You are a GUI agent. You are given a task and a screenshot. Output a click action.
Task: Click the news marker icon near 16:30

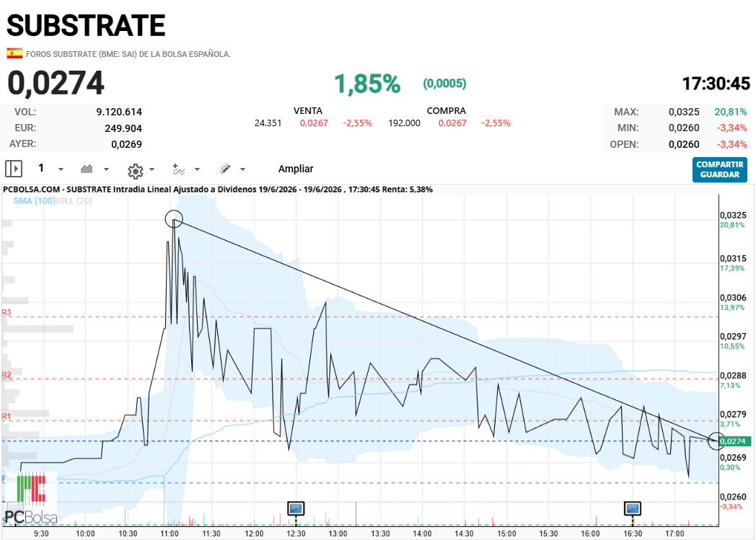coord(632,508)
